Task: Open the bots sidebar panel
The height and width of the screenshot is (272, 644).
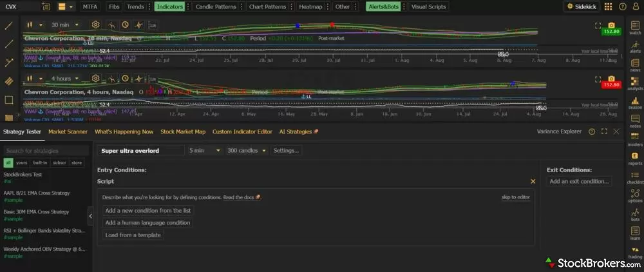Action: click(635, 215)
